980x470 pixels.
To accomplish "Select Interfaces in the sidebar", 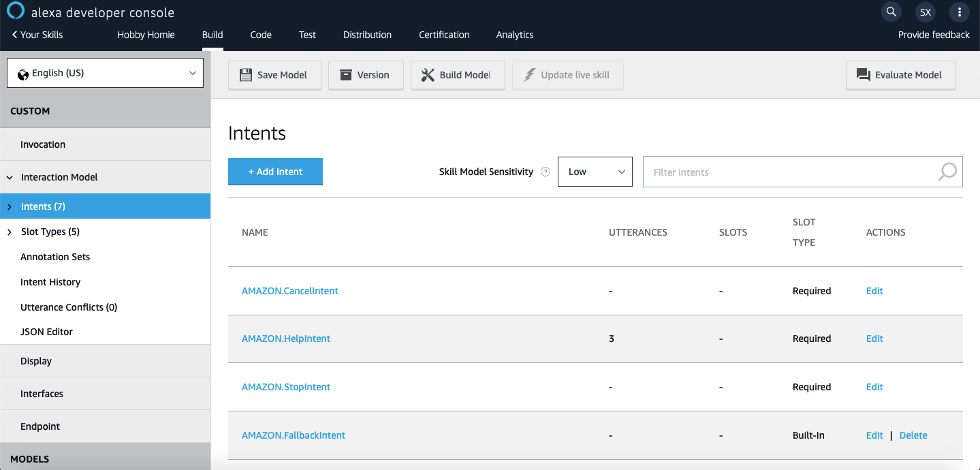I will point(106,394).
